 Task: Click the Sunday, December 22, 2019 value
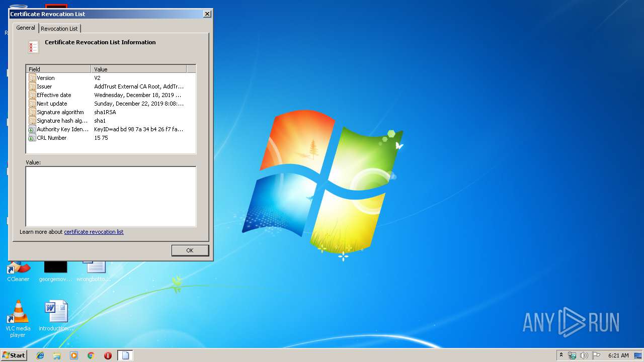click(139, 104)
